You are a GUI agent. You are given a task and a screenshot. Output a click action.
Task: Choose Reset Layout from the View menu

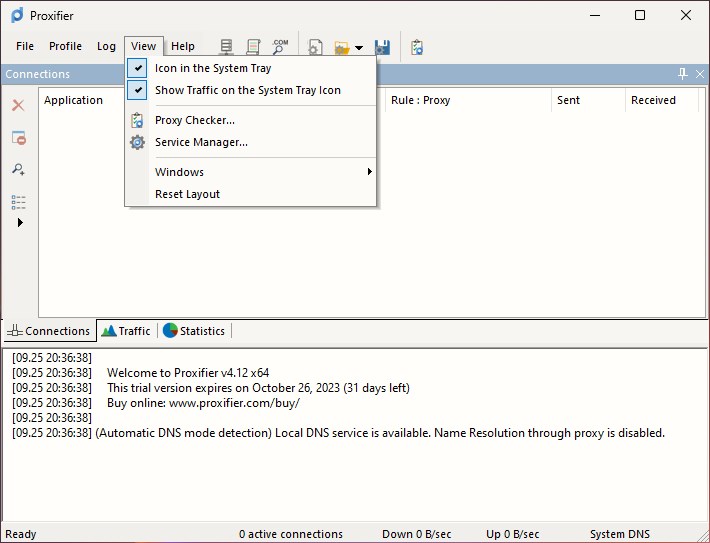click(x=187, y=194)
